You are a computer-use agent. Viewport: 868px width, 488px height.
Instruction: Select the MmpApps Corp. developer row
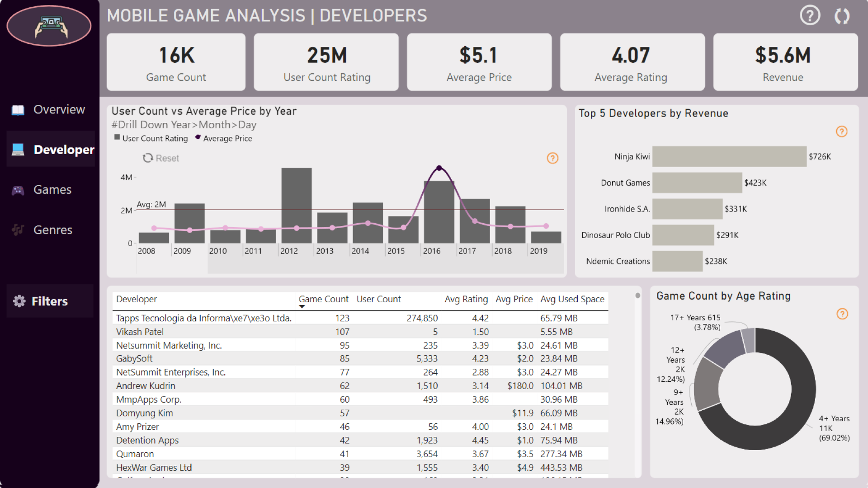click(360, 399)
